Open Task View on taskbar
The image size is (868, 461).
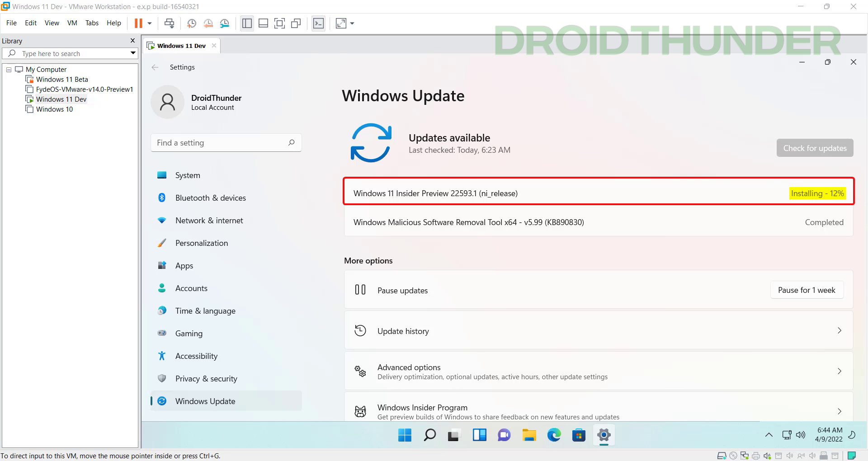(x=453, y=435)
